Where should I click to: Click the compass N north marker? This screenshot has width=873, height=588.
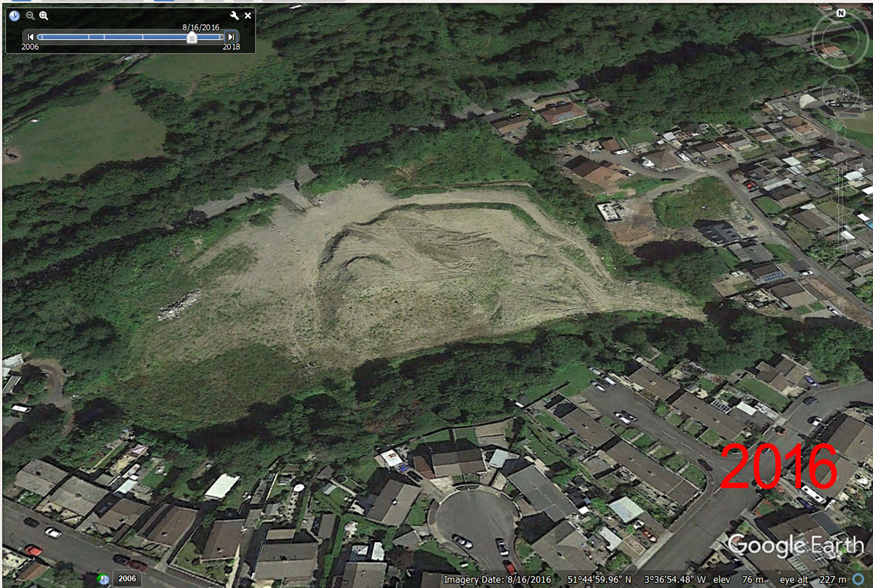click(841, 13)
